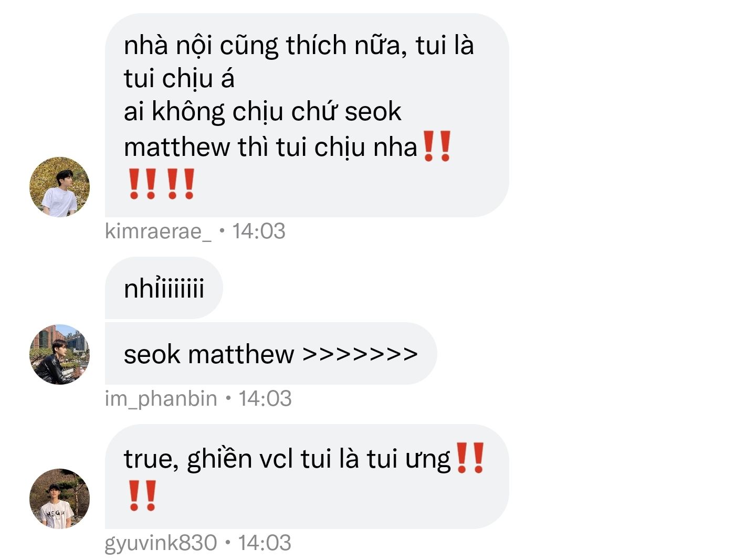Select the "true, ghiền vcl" message bubble
Screen dimensions: 756x560
pyautogui.click(x=307, y=477)
